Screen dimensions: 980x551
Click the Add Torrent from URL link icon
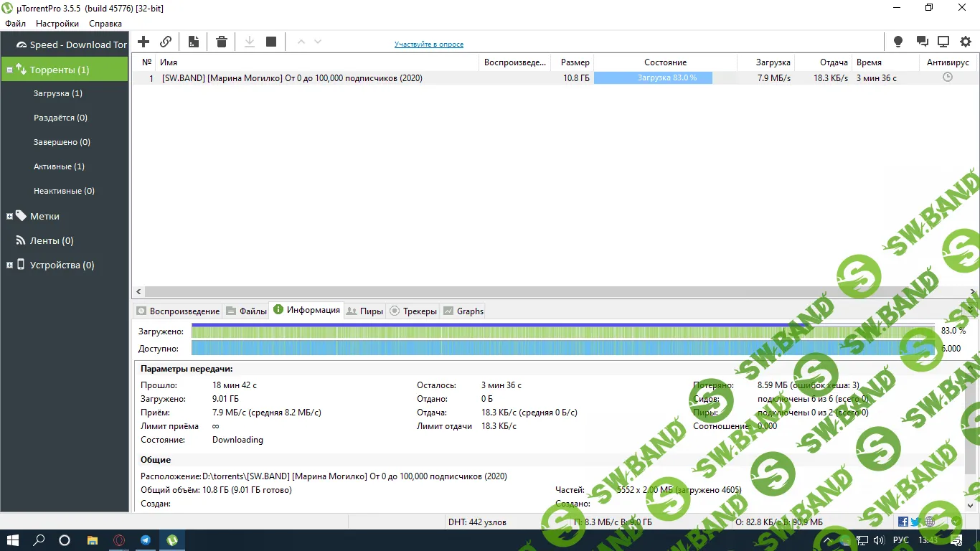click(x=166, y=42)
